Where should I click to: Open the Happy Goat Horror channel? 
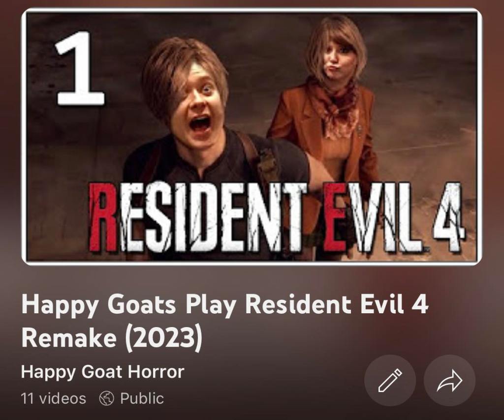[102, 372]
